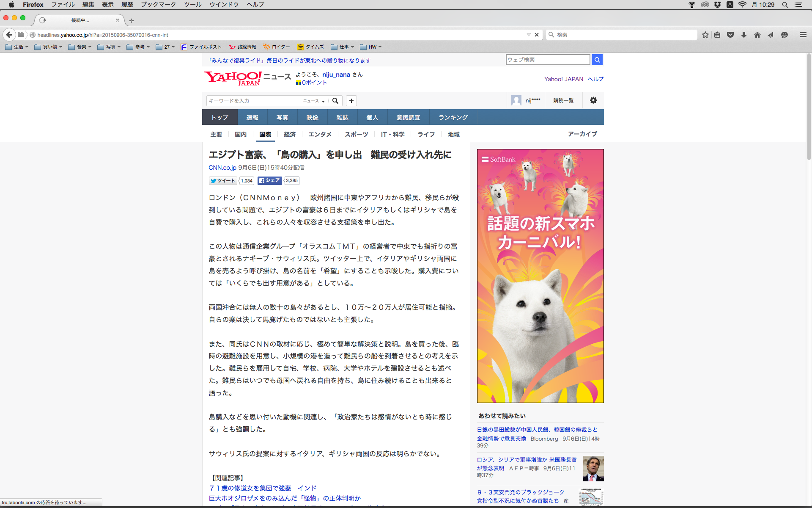
Task: Click the Firefox back arrow button
Action: tap(9, 35)
